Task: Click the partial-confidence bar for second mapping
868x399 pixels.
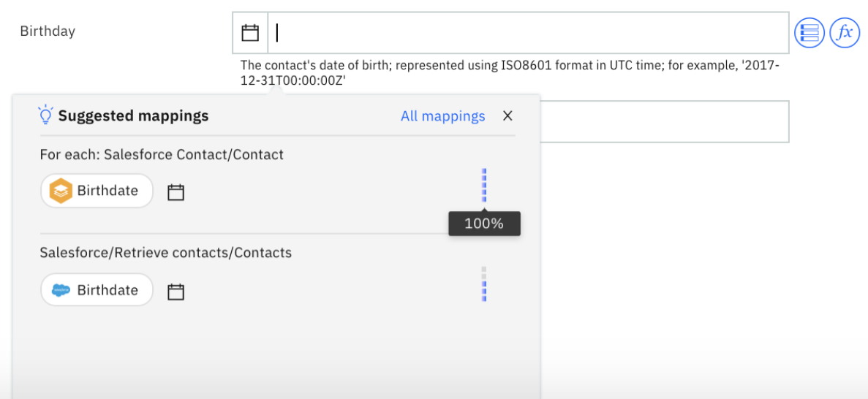Action: (x=484, y=284)
